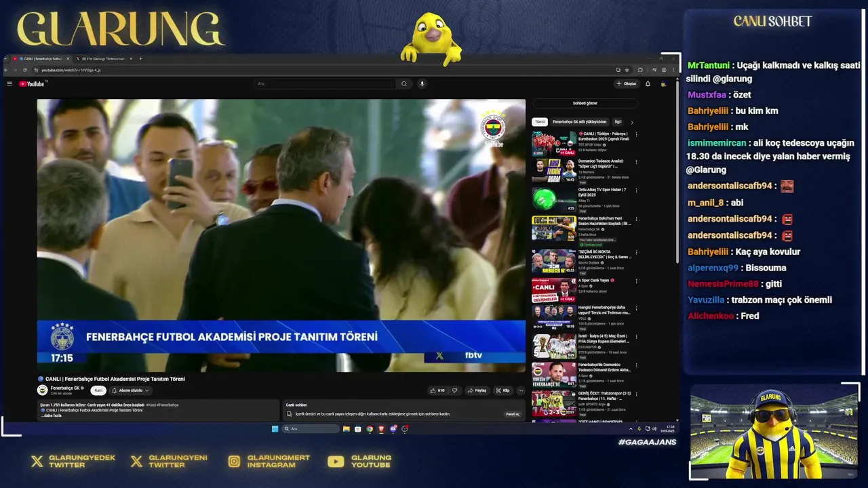Open SEÇİMİ İKİ NOKTA BELİRLEYECEK video thumbnail
Screen dimensions: 868x488
pos(554,261)
